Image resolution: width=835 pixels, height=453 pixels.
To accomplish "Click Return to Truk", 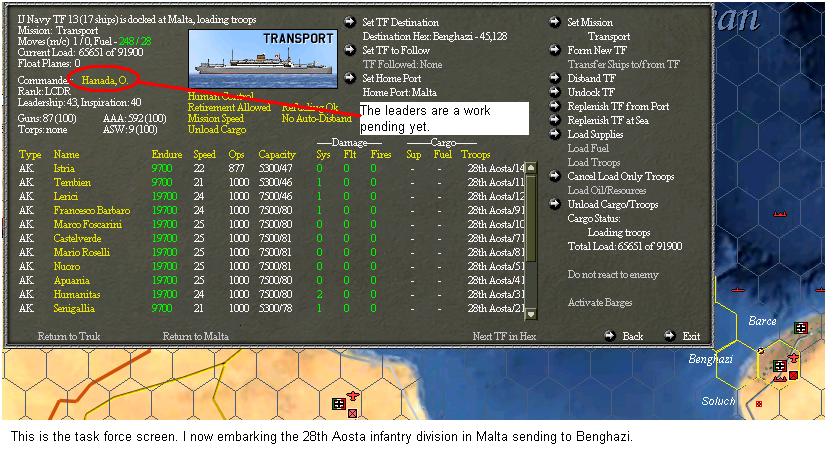I will [x=69, y=336].
